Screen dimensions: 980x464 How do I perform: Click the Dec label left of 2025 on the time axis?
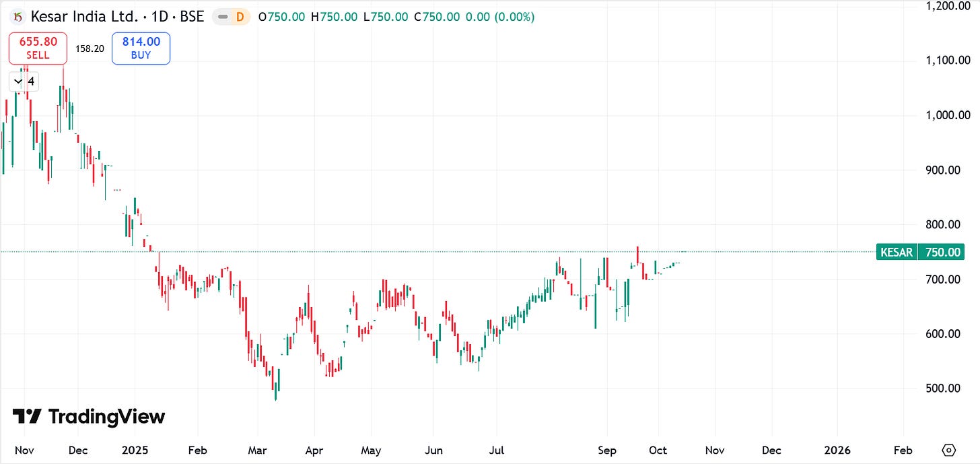coord(78,450)
